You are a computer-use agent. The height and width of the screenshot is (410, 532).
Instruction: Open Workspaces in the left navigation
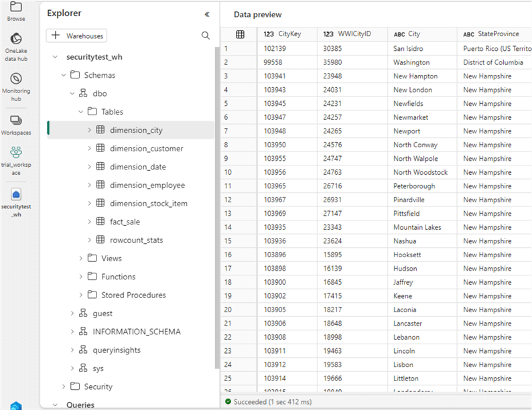[16, 121]
